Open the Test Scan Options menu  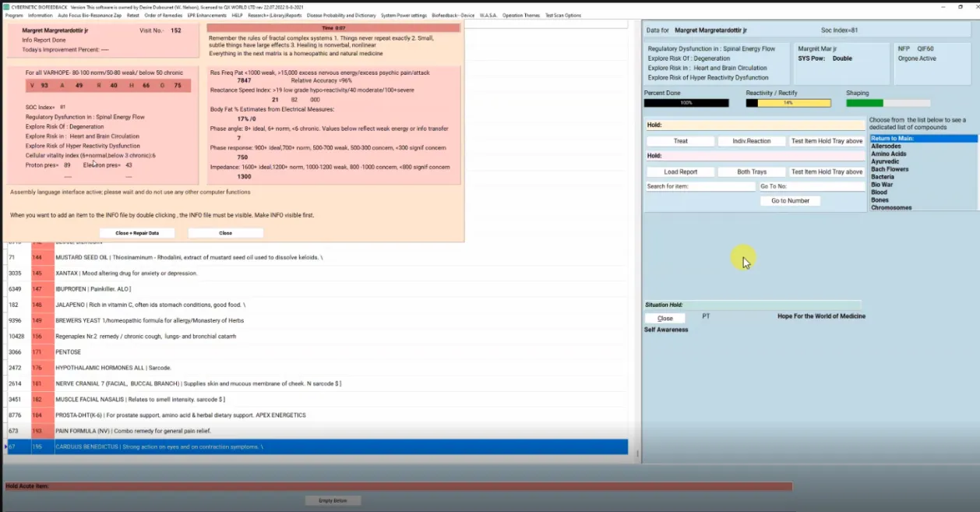point(562,16)
